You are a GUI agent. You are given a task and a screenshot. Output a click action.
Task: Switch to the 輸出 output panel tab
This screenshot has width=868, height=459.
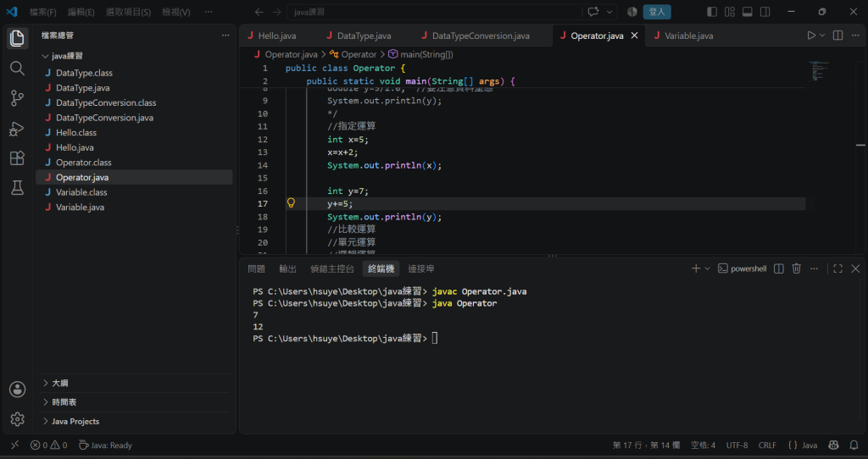coord(288,268)
